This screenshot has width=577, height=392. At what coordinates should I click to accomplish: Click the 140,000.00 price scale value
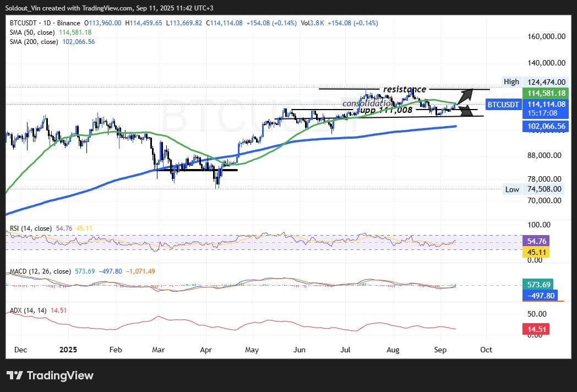[547, 63]
